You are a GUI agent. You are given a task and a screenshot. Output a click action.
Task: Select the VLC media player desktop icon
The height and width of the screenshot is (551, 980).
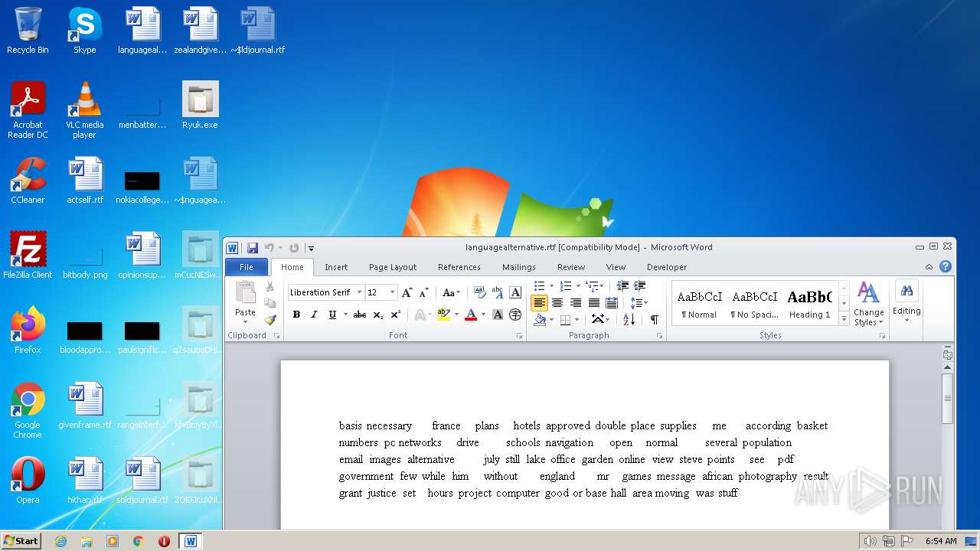(x=84, y=110)
